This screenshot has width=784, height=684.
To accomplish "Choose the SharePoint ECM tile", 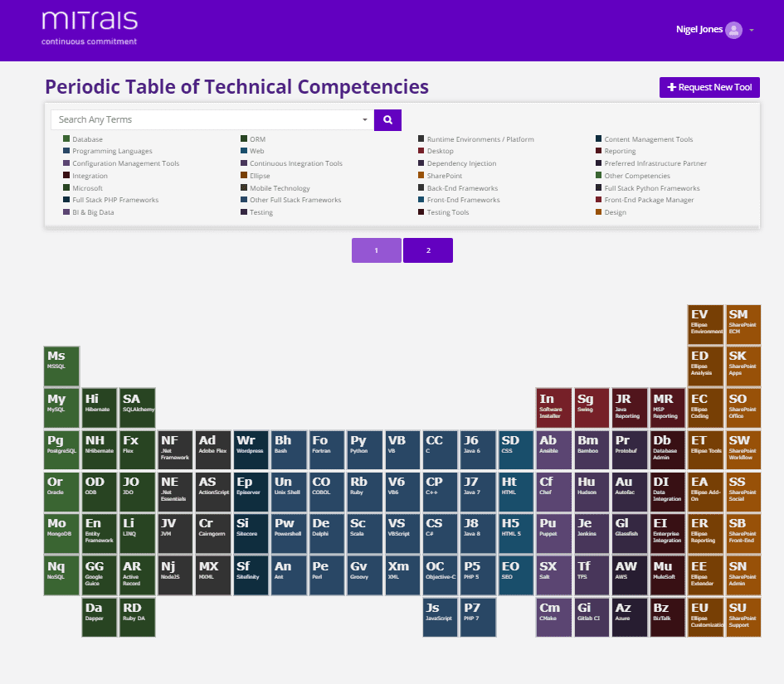I will (743, 323).
